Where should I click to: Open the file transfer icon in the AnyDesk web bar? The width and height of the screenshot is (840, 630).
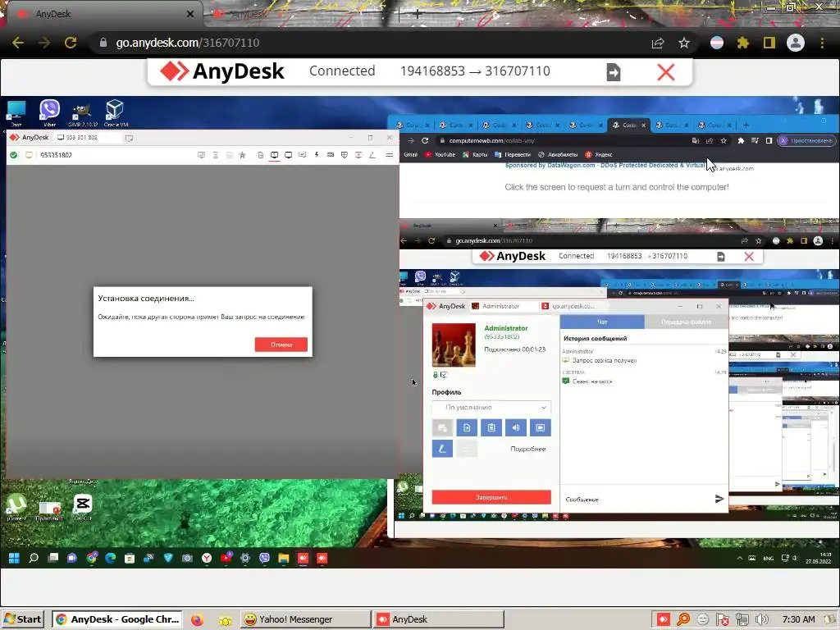pos(614,72)
